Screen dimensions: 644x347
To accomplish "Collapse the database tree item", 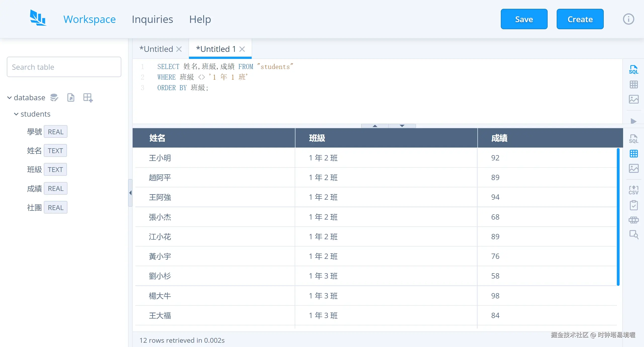I will click(9, 98).
